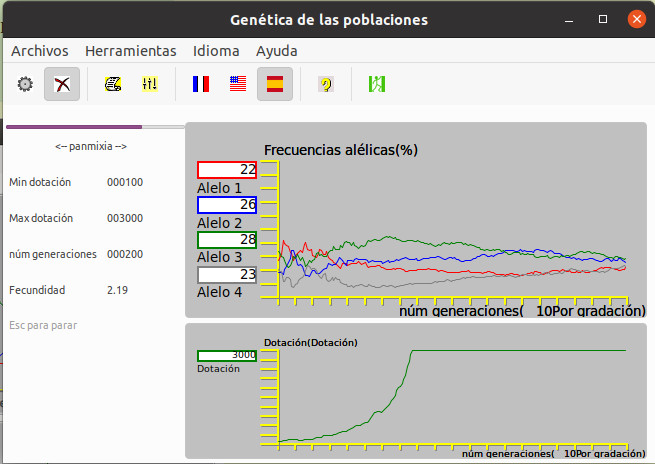The height and width of the screenshot is (464, 655).
Task: Click the Alelo 2 blue frequency box
Action: (x=228, y=205)
